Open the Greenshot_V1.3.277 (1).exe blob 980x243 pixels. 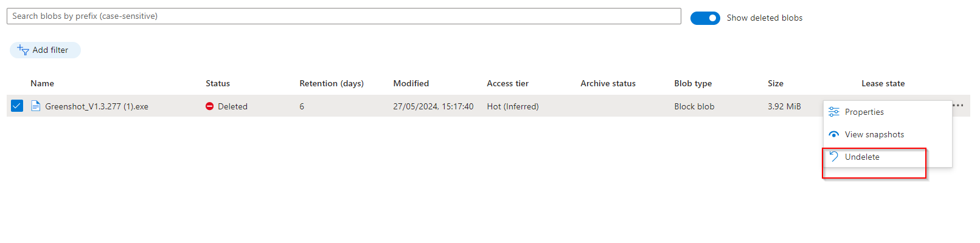97,106
